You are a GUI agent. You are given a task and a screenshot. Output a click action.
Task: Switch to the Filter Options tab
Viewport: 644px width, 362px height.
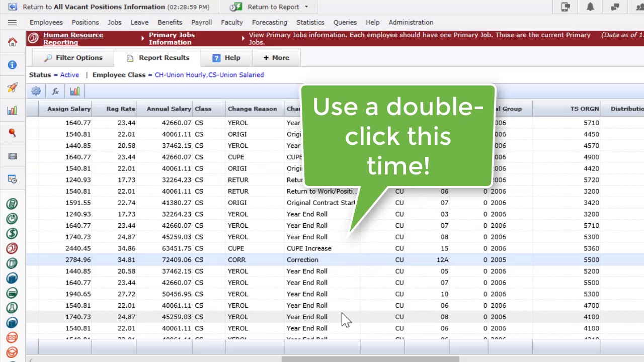[x=73, y=58]
